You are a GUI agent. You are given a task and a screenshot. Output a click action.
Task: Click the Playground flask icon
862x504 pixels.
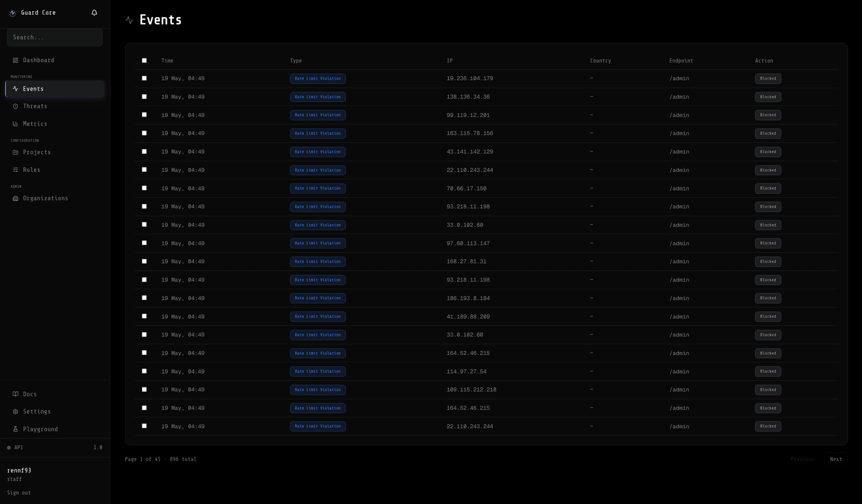click(16, 429)
